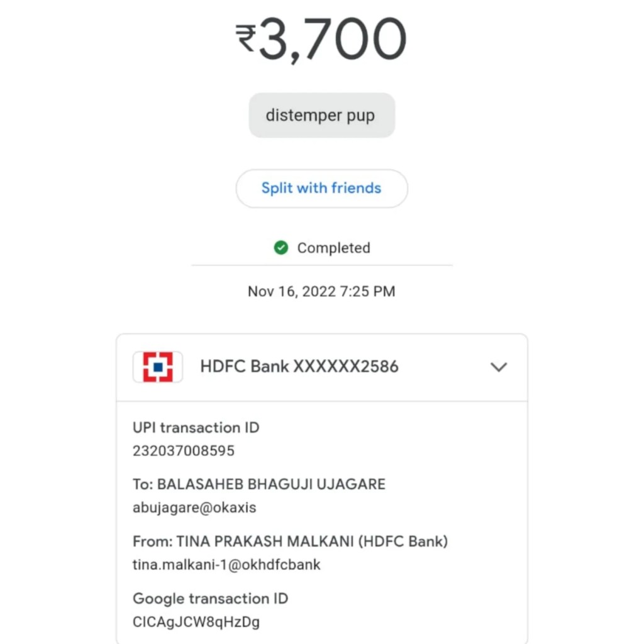Click the green Completed checkmark icon
The height and width of the screenshot is (644, 644).
click(281, 248)
